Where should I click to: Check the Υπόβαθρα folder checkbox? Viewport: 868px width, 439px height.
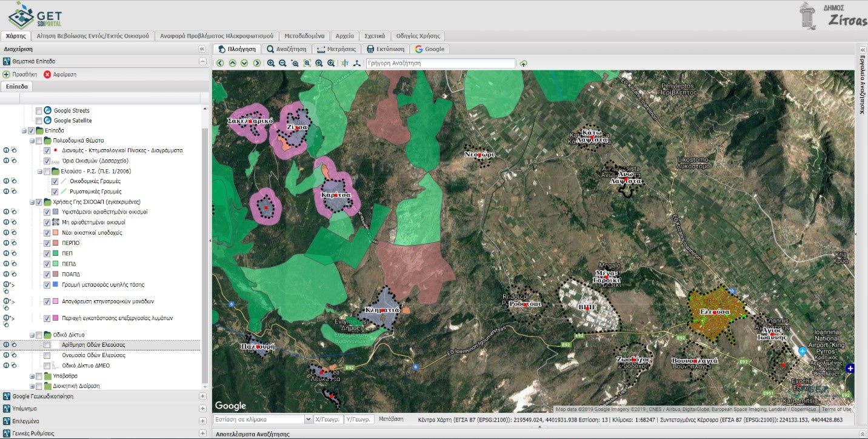[x=39, y=376]
